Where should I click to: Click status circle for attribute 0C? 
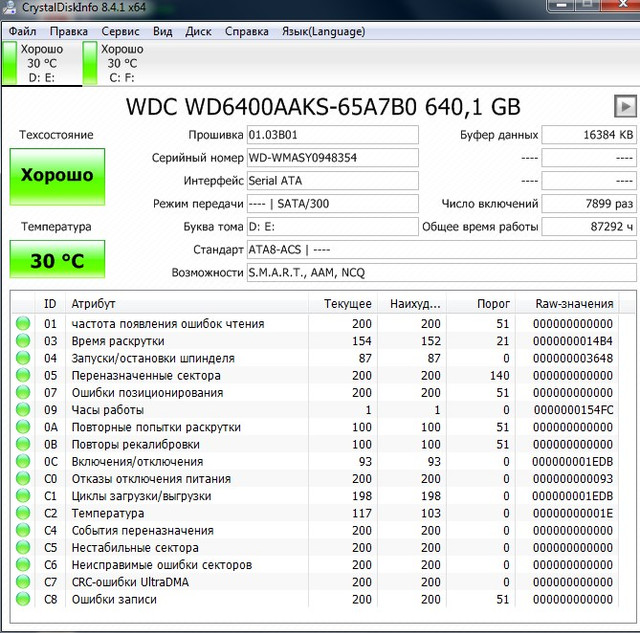[x=23, y=461]
